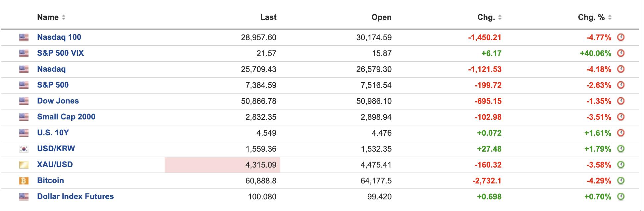Click the highlighted XAU/USD last price cell
Screen dimensions: 644x211
click(222, 165)
